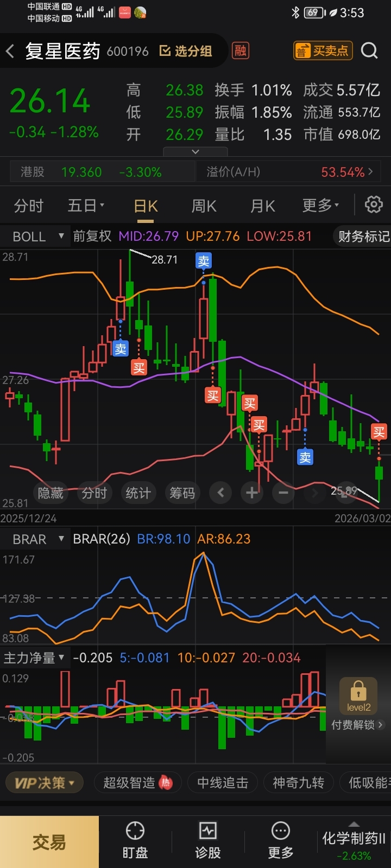Tap the 3:53 status bar clock
Viewport: 391px width, 868px height.
(352, 12)
